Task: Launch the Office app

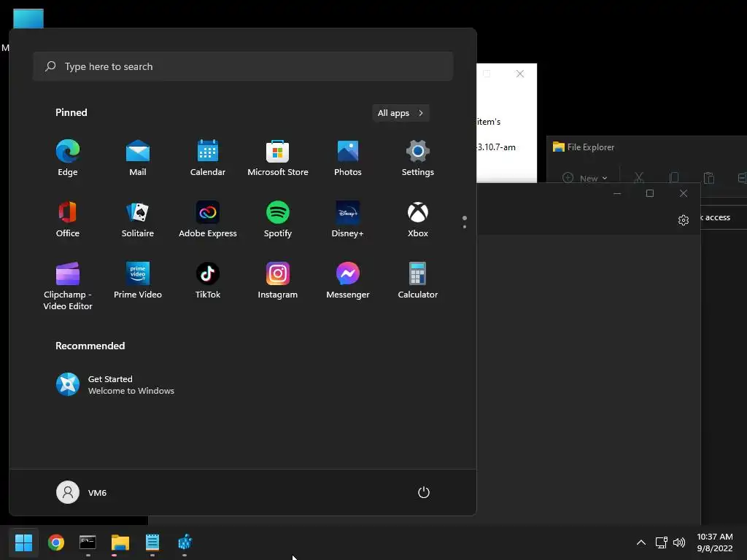Action: pos(68,219)
